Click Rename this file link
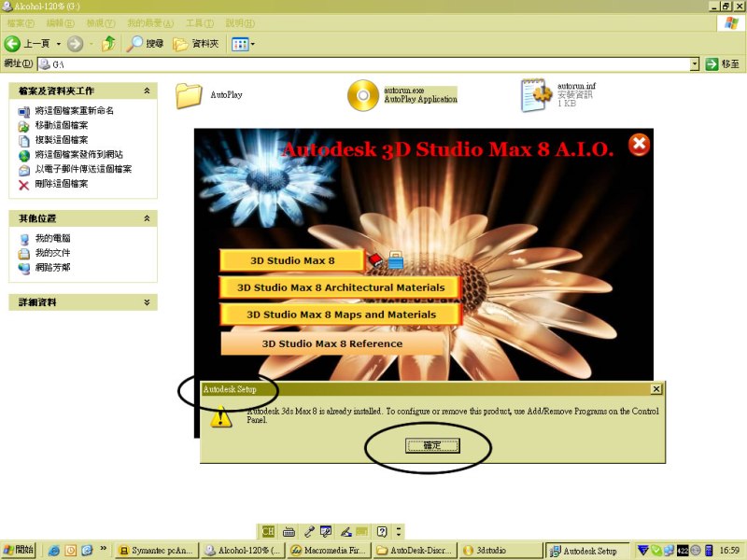Viewport: 747px width, 560px height. click(75, 110)
